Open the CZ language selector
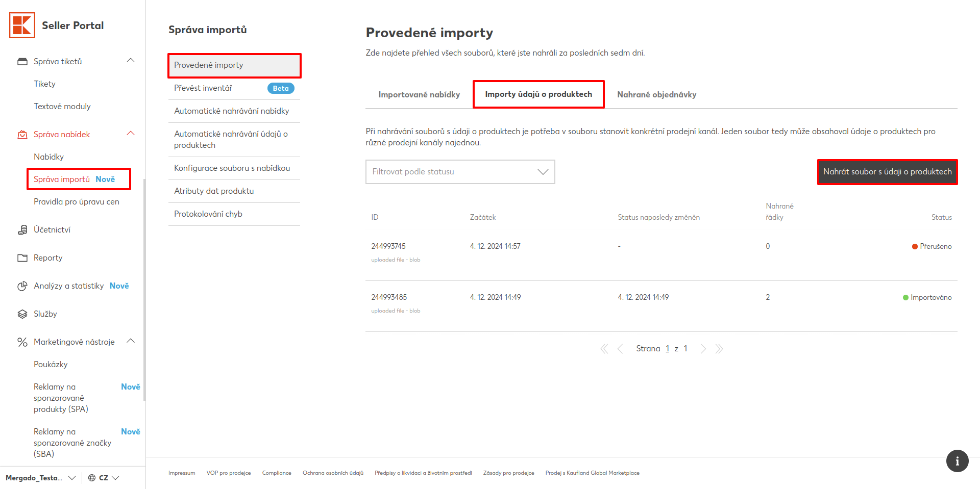 click(x=104, y=478)
